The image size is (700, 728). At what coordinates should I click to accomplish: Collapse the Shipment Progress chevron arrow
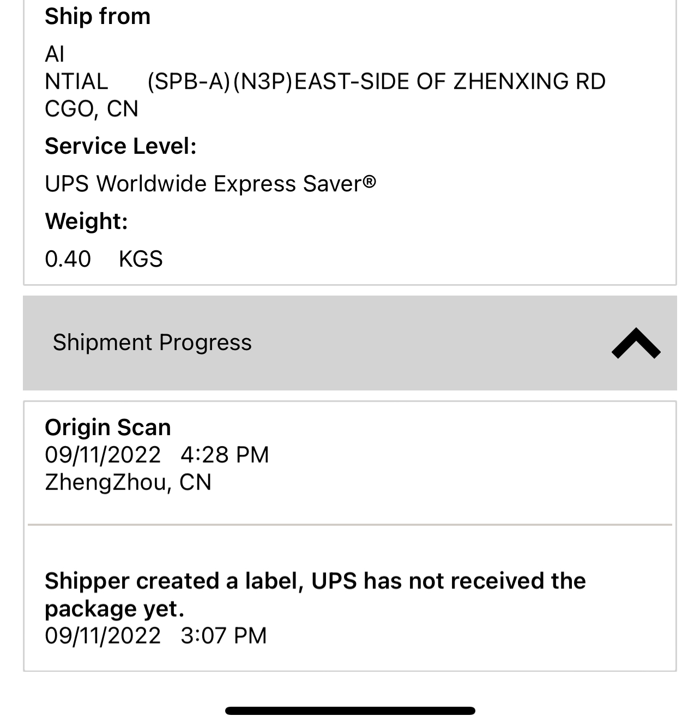tap(636, 343)
